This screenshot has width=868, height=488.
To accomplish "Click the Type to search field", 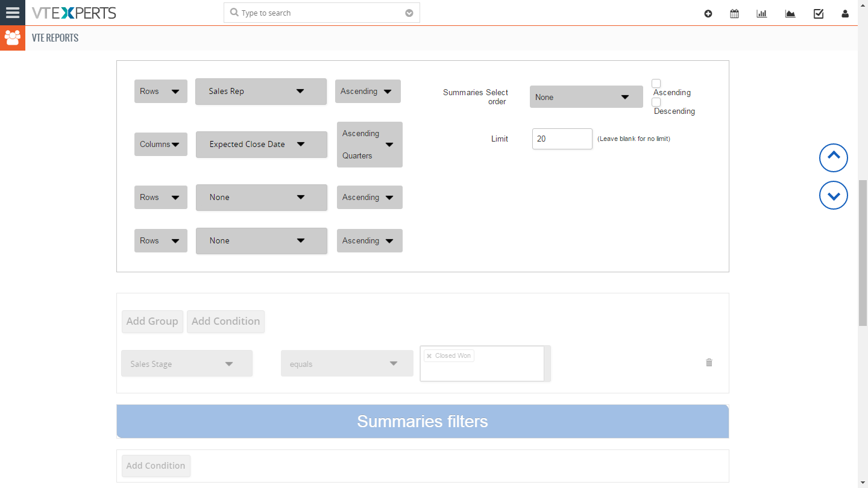I will tap(322, 13).
